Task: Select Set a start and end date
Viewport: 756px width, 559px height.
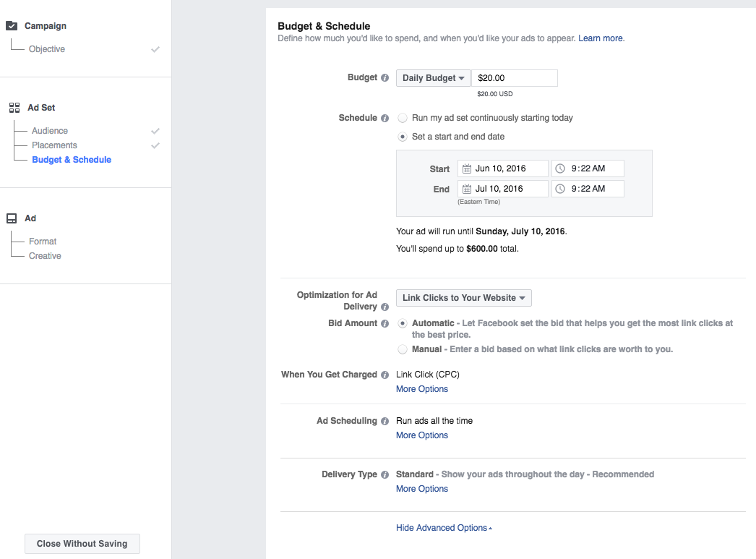Action: click(x=403, y=137)
